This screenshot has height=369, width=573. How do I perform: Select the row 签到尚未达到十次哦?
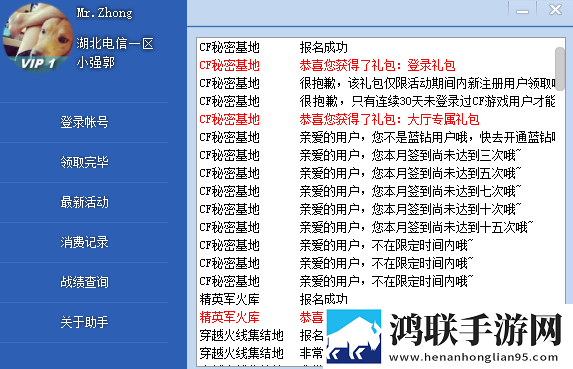[376, 209]
